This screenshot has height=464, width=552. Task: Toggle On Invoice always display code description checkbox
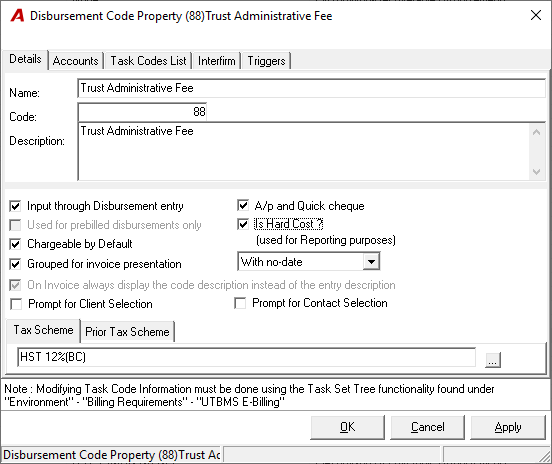point(15,285)
